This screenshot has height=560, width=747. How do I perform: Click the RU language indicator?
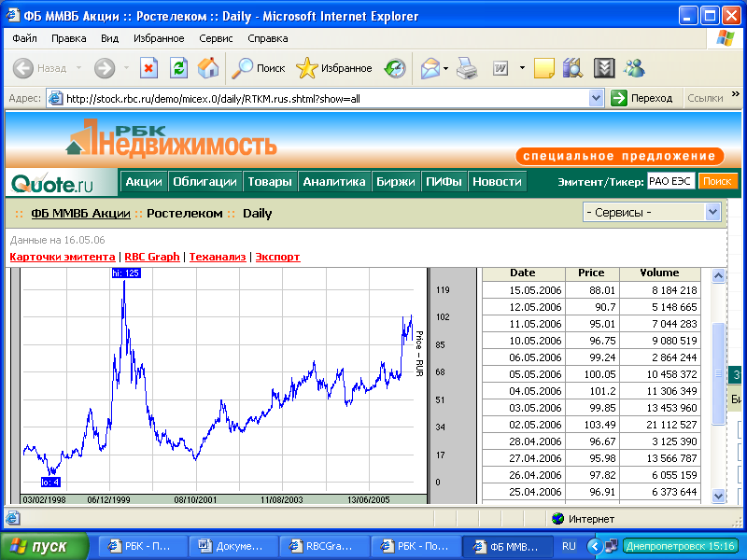coord(569,546)
